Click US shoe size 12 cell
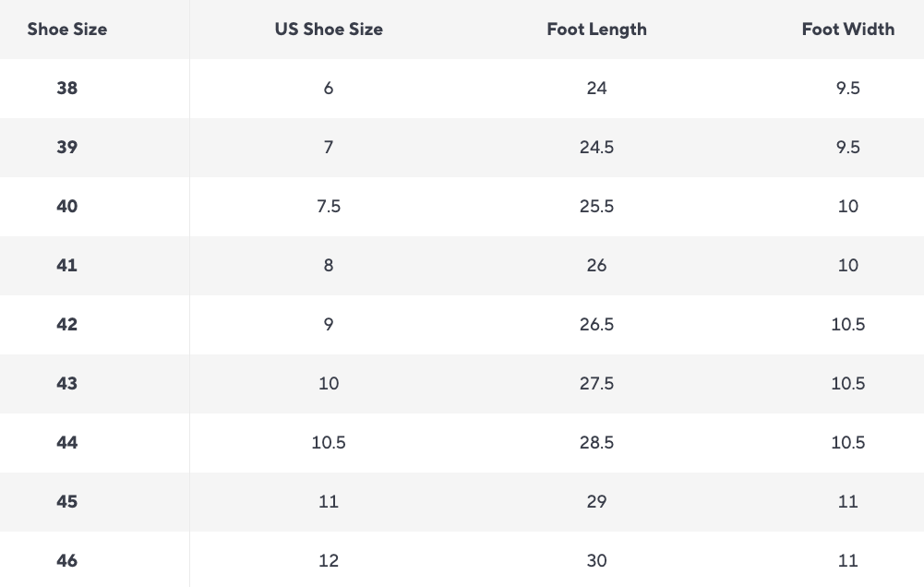Viewport: 924px width, 587px height. [x=329, y=561]
